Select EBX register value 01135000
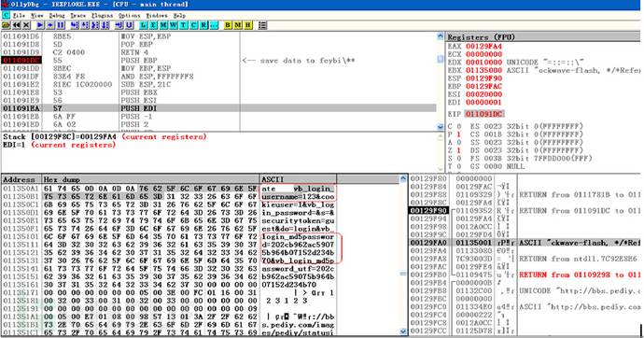This screenshot has height=338, width=644. coord(483,70)
